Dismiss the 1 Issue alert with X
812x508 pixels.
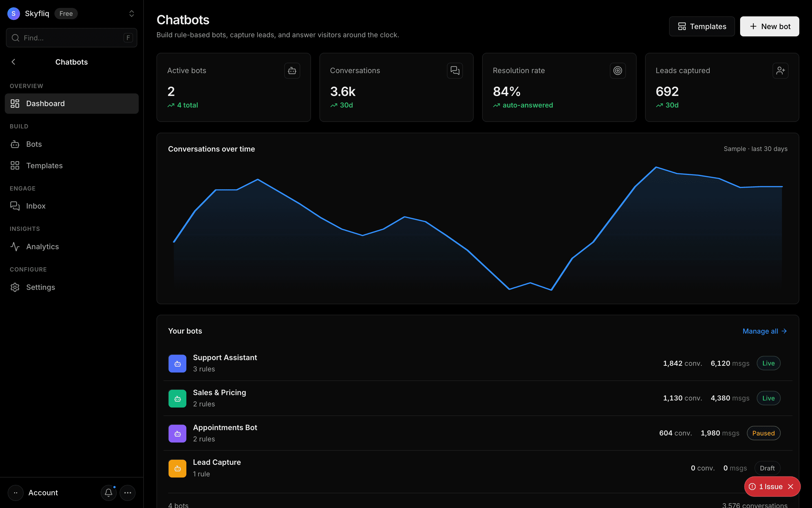(791, 487)
